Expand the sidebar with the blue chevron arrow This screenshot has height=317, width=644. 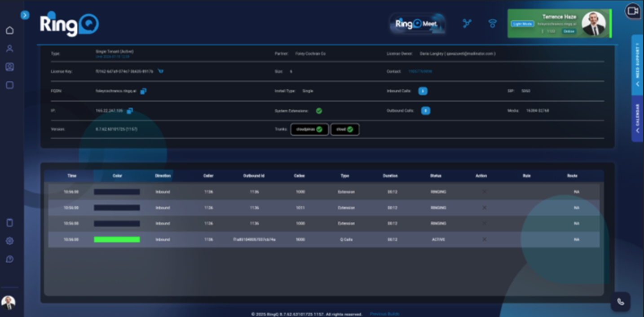pos(25,15)
